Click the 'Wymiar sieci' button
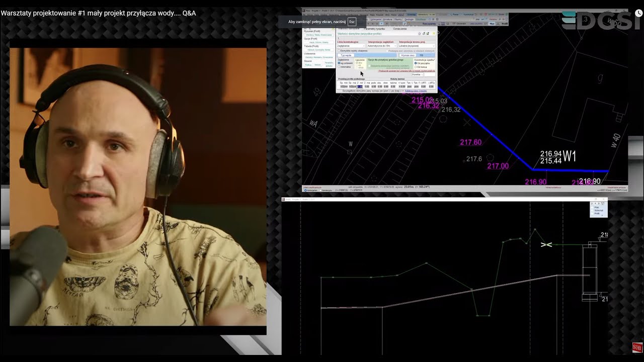The height and width of the screenshot is (362, 644). [408, 55]
